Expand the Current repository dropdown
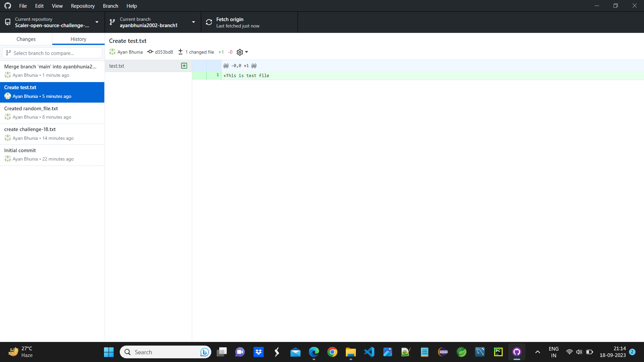Image resolution: width=644 pixels, height=362 pixels. point(97,22)
